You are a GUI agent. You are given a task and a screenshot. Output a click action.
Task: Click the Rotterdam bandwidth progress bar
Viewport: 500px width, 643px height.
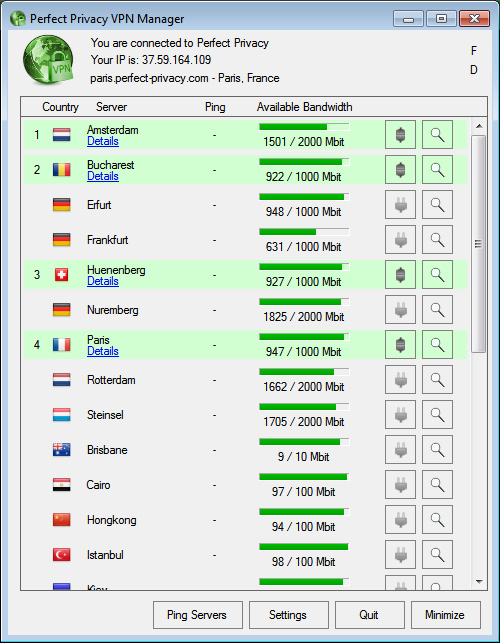click(x=304, y=372)
